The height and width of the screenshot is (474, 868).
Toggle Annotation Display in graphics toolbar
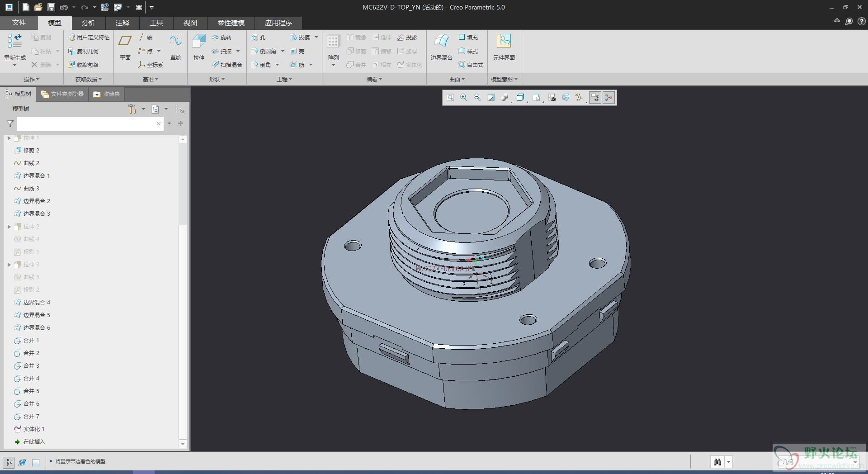595,97
